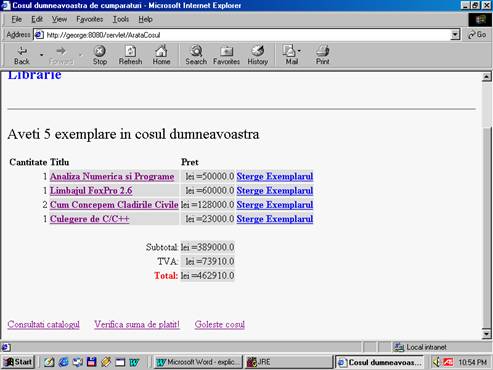
Task: Open the Tools menu
Action: pos(121,19)
